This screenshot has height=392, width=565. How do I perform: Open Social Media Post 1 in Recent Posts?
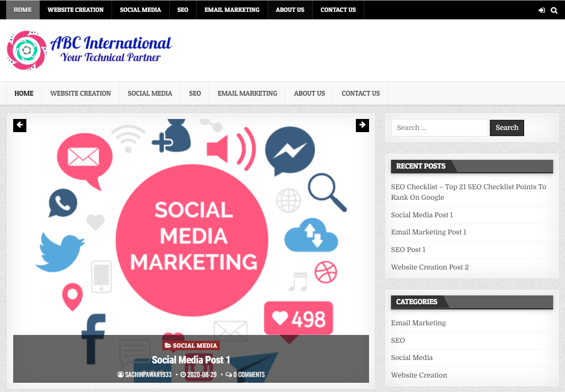pos(422,215)
